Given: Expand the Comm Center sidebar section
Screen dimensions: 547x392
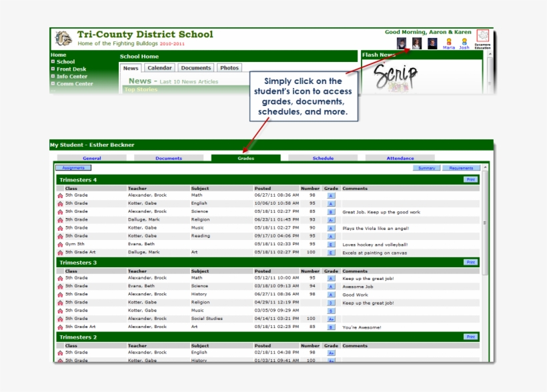Looking at the screenshot, I should click(x=53, y=84).
